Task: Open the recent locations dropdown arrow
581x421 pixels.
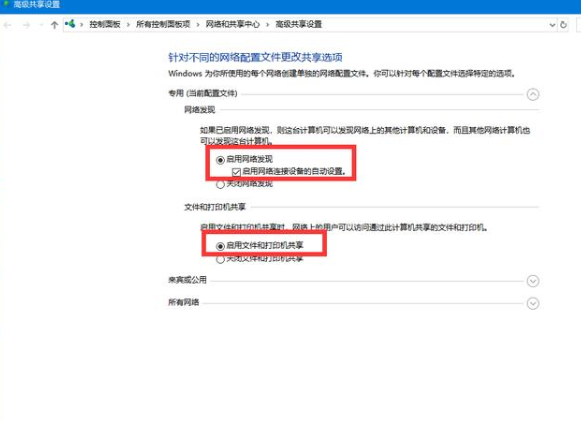Action: 41,25
